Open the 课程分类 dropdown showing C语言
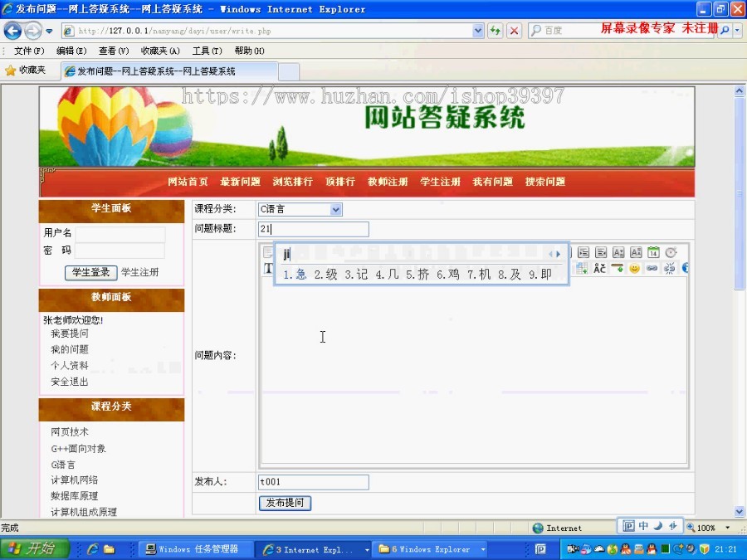The image size is (747, 560). point(300,209)
